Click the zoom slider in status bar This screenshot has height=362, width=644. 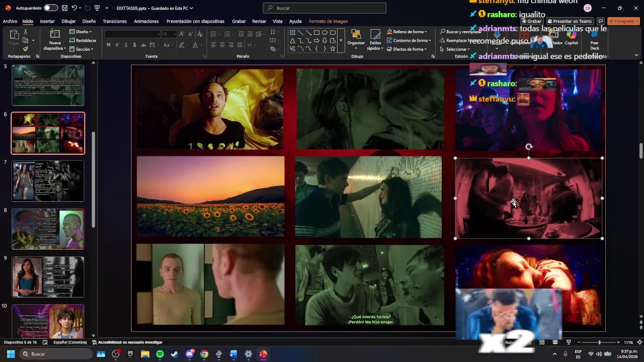[599, 342]
